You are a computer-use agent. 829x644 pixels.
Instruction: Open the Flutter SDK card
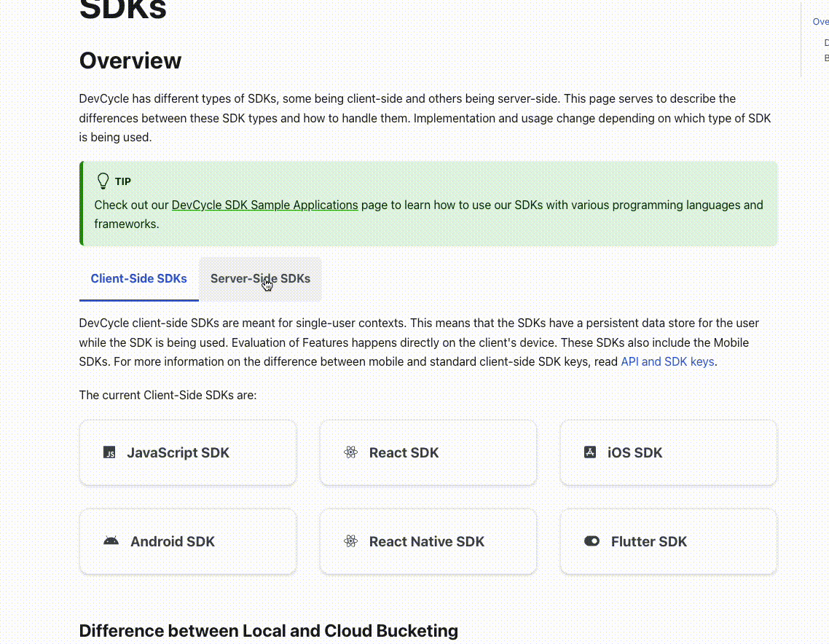[x=668, y=541]
